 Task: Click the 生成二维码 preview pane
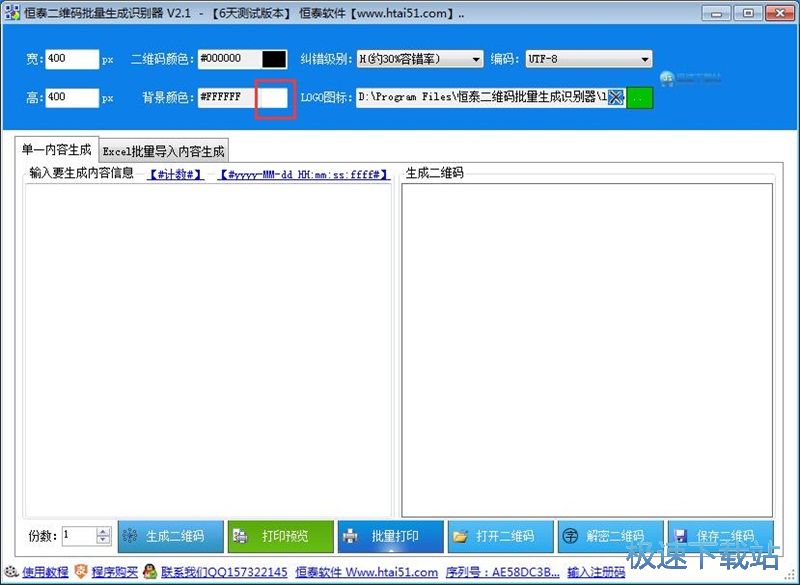point(587,350)
